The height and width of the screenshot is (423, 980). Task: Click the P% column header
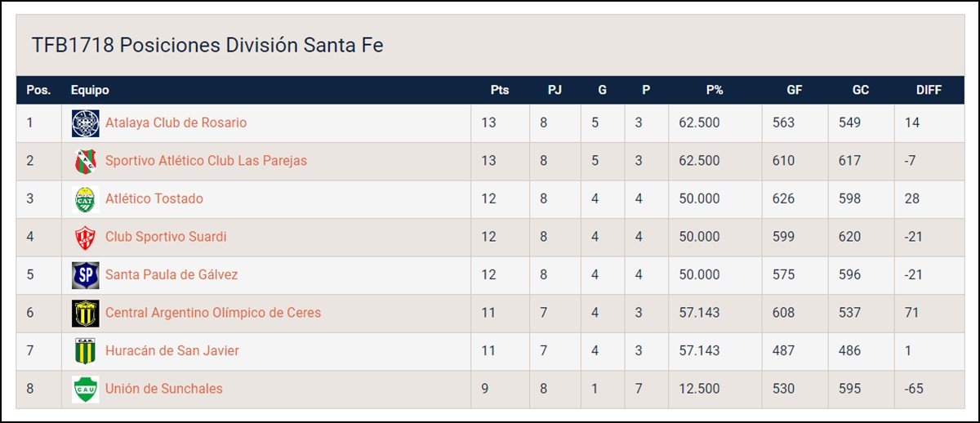pos(715,91)
